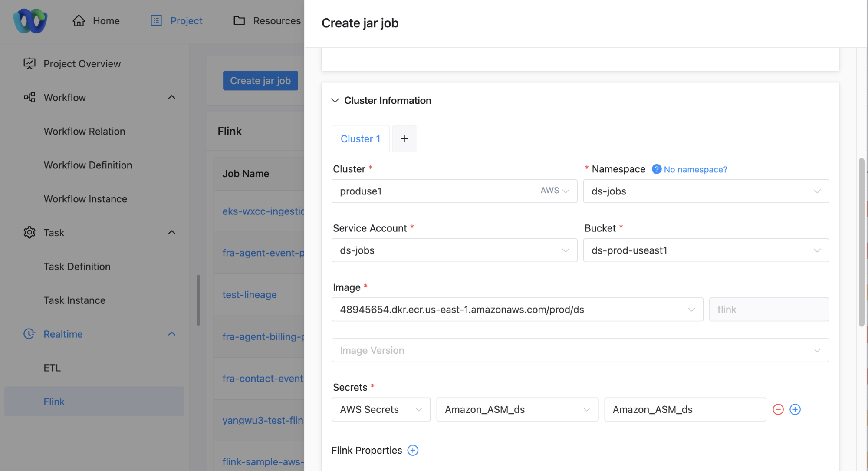Click the Project Overview sidebar icon
Image resolution: width=868 pixels, height=471 pixels.
pos(29,64)
